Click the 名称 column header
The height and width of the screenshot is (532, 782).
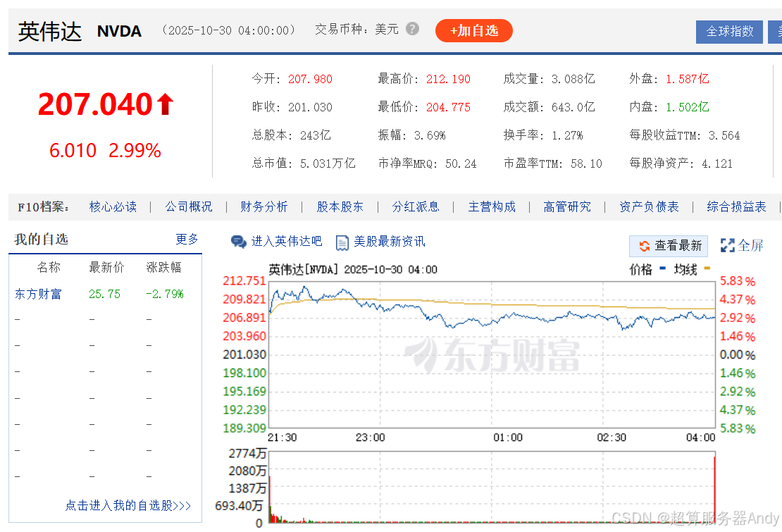[x=49, y=267]
